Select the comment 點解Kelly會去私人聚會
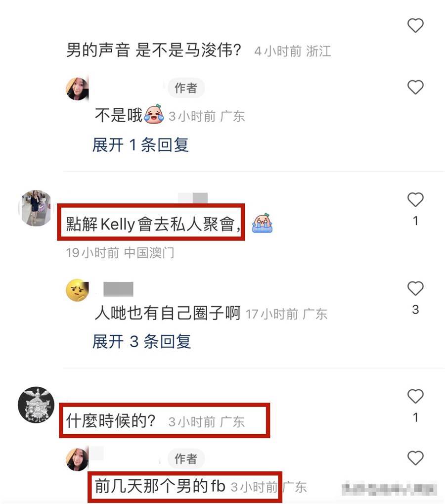The height and width of the screenshot is (504, 445). point(153,224)
